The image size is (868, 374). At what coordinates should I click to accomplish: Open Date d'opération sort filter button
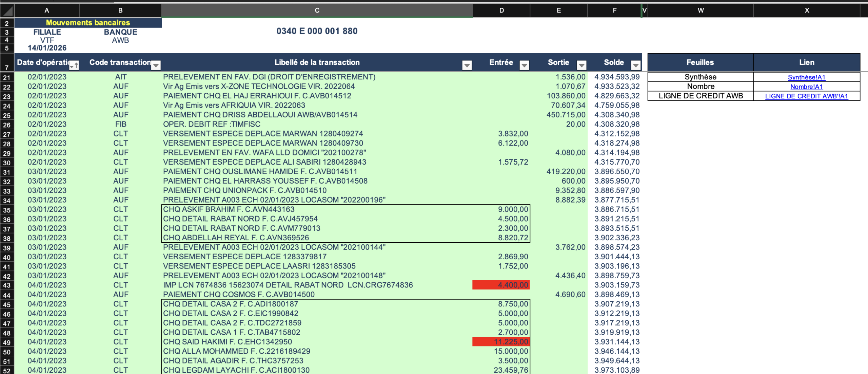coord(74,65)
